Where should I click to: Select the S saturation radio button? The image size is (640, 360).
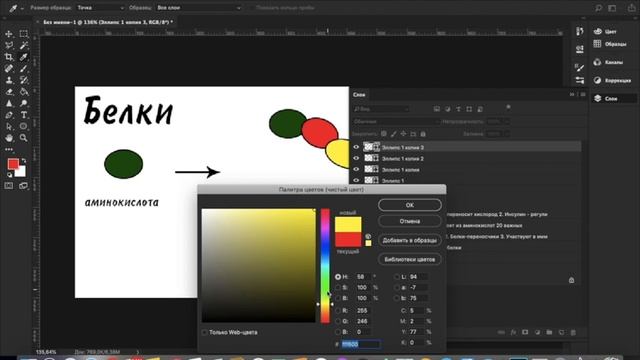pos(338,287)
